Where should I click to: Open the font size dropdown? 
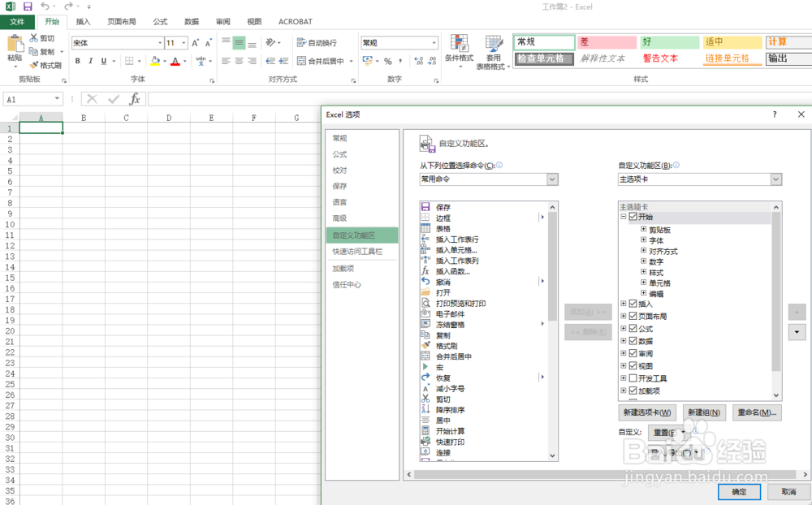pyautogui.click(x=184, y=43)
